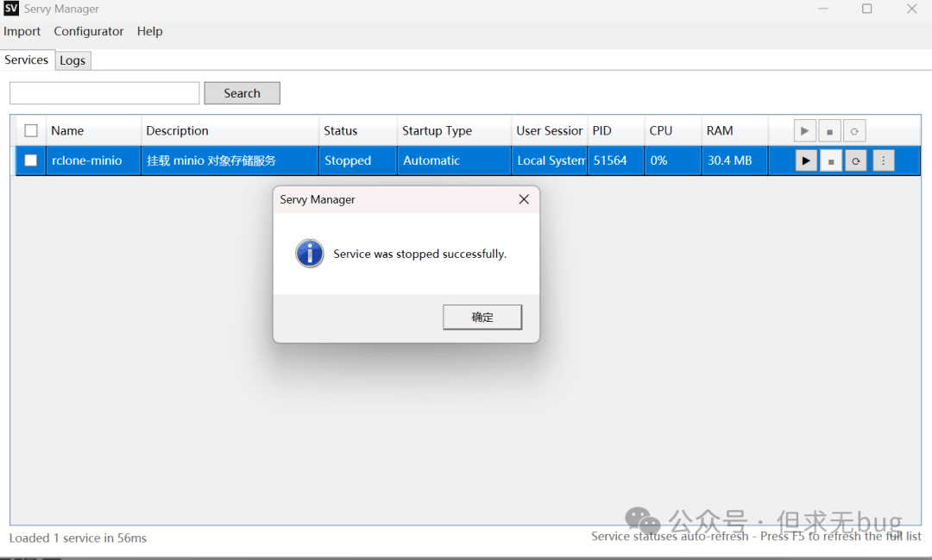932x560 pixels.
Task: Restart the rclone-minio service using its row icon
Action: [855, 160]
